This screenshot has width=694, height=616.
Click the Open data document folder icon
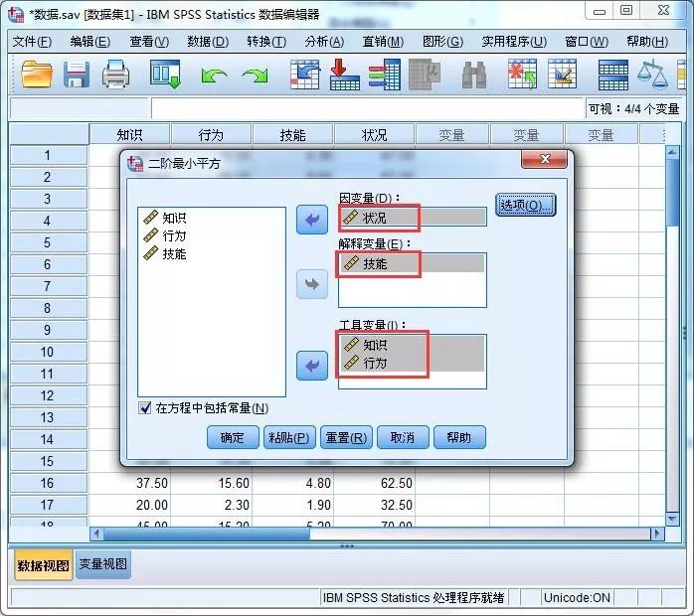pos(37,74)
